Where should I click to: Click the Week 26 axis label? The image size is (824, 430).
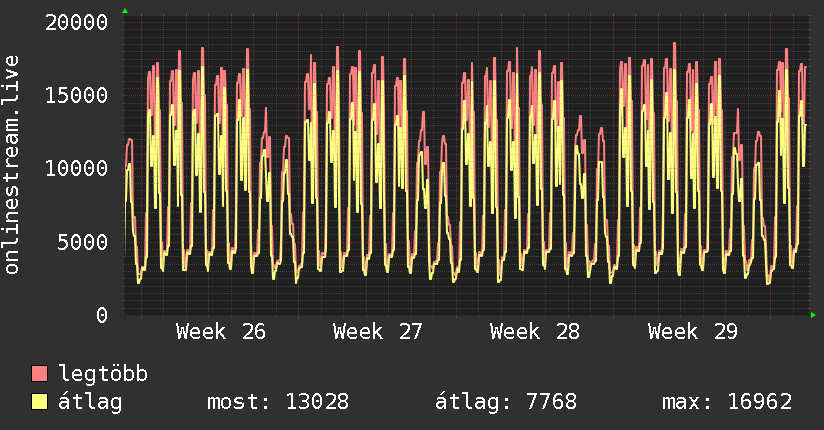pos(221,332)
